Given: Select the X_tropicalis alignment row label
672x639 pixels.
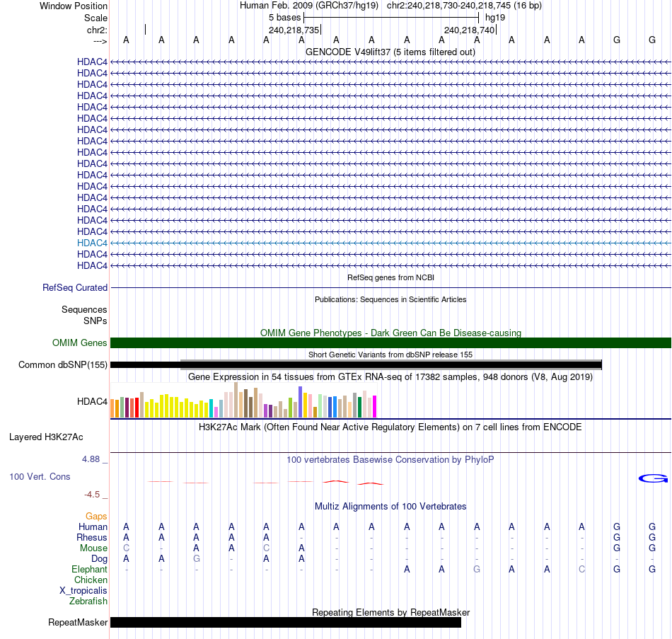Looking at the screenshot, I should pos(83,591).
